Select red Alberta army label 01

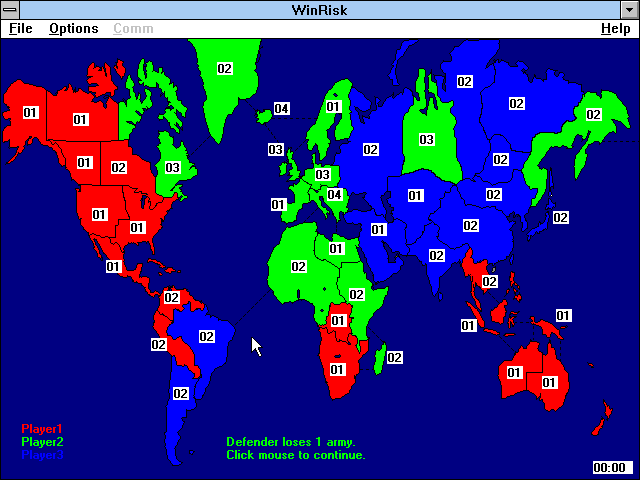point(84,162)
